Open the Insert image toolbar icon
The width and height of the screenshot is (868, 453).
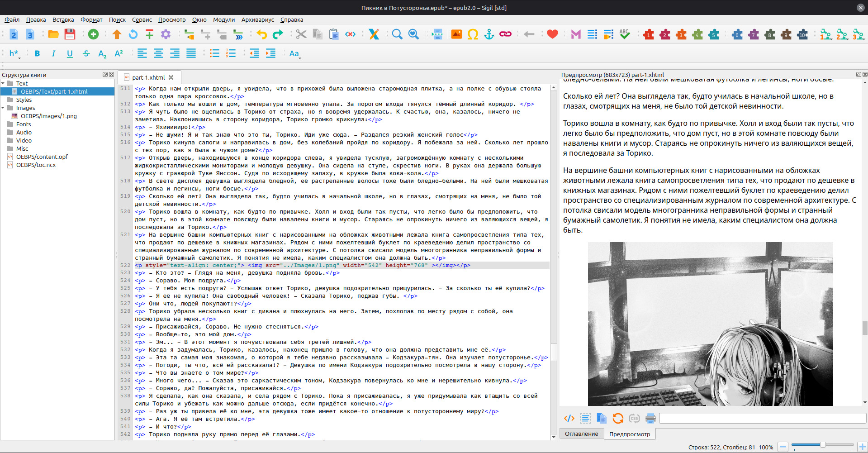(x=456, y=34)
